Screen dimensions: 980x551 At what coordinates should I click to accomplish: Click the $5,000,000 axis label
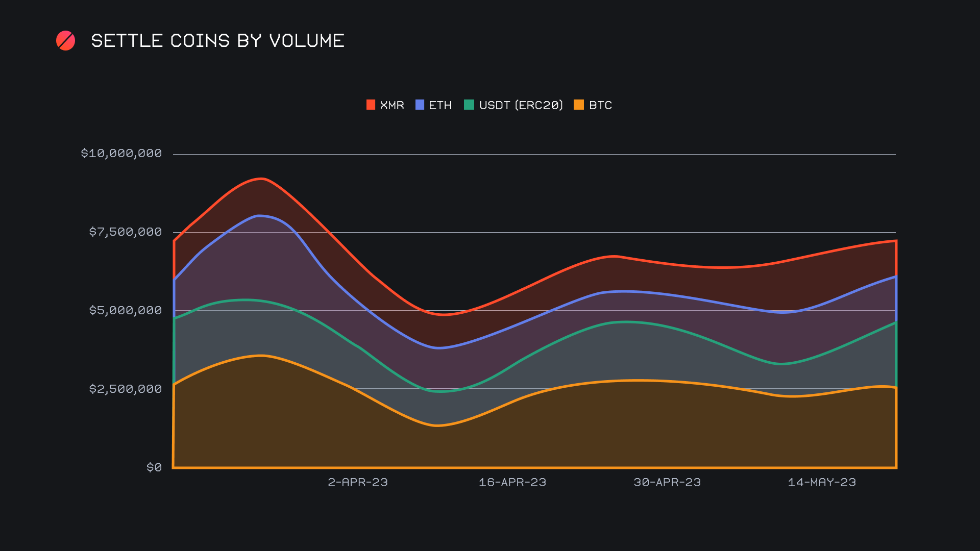(x=126, y=310)
